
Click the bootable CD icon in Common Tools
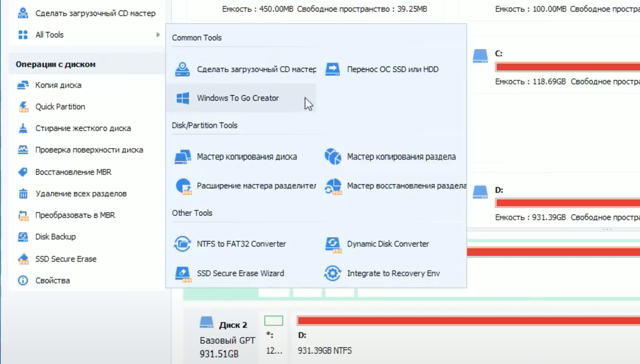(183, 69)
